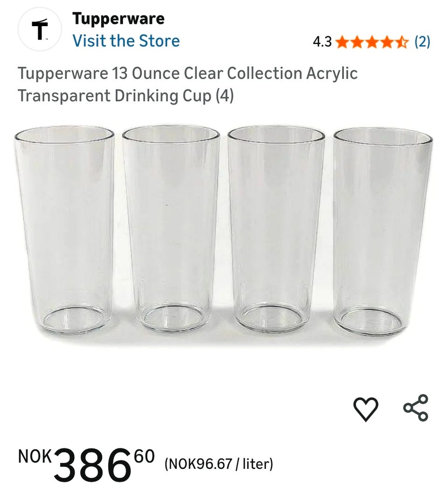448x495 pixels.
Task: Click the second orange rating star
Action: pos(357,42)
